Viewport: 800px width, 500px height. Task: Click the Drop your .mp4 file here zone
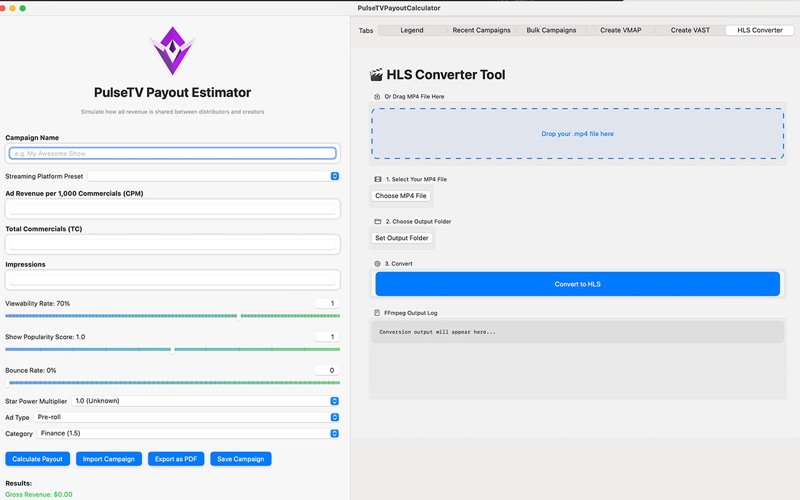point(578,134)
